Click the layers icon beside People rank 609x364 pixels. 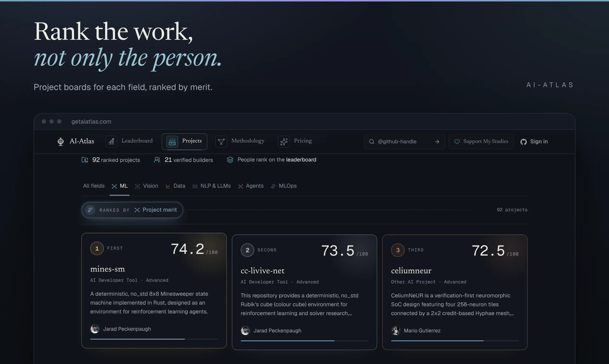(x=230, y=160)
